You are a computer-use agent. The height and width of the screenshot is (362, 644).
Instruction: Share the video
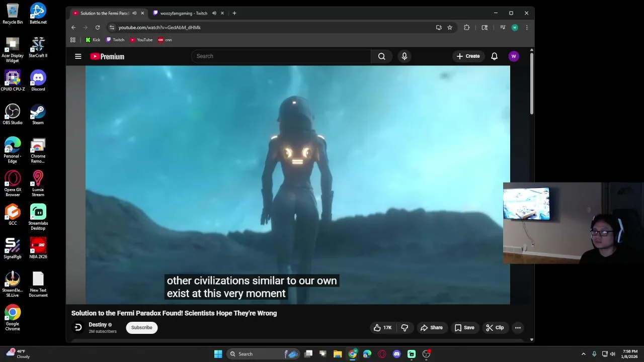tap(432, 328)
